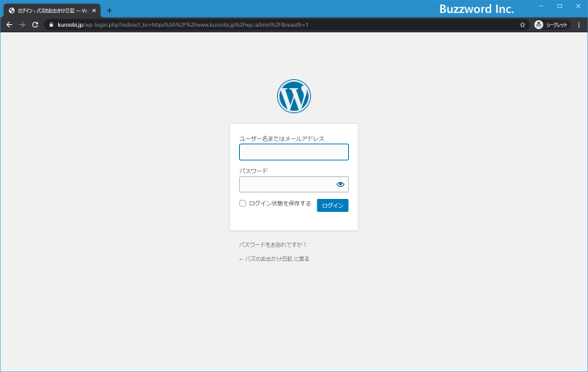This screenshot has width=588, height=372.
Task: Click the WordPress logo
Action: tap(294, 96)
